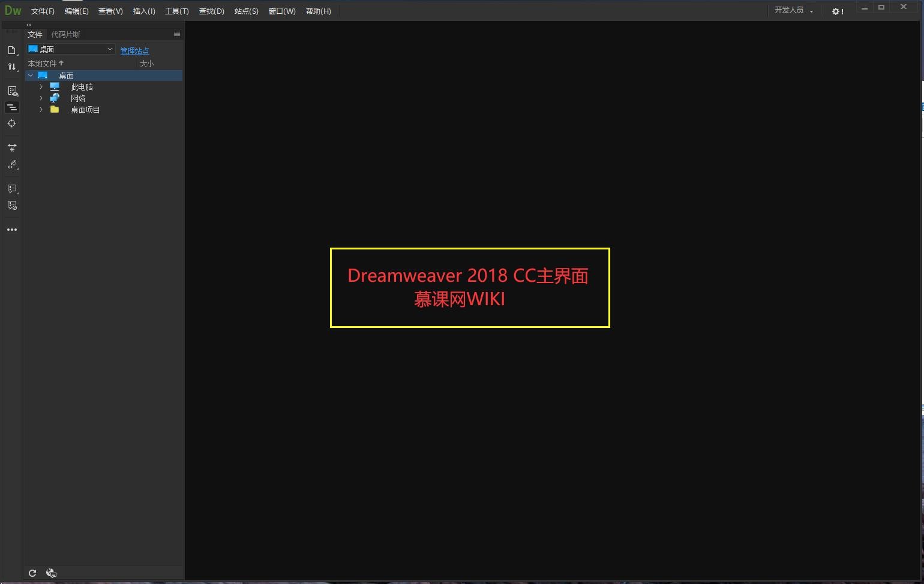Click the Expand All arrows icon
Screen dimensions: 924x584
pos(11,147)
